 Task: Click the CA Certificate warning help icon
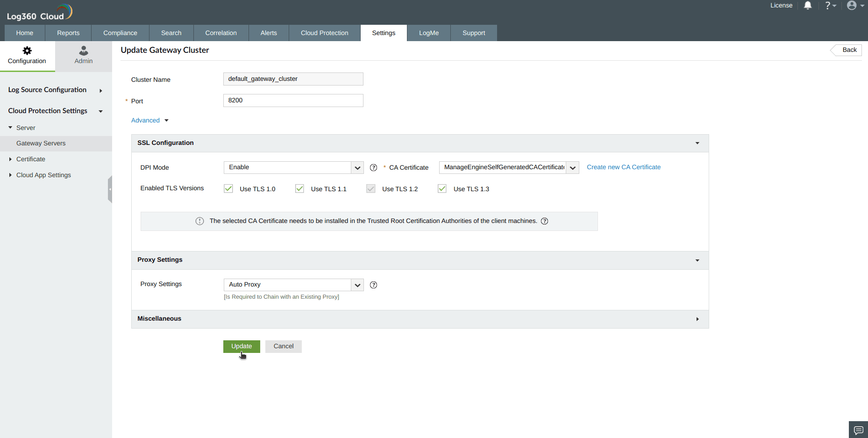coord(545,221)
